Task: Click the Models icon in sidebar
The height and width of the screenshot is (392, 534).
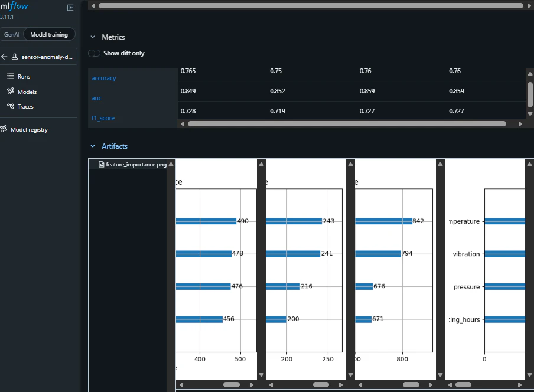Action: click(11, 91)
